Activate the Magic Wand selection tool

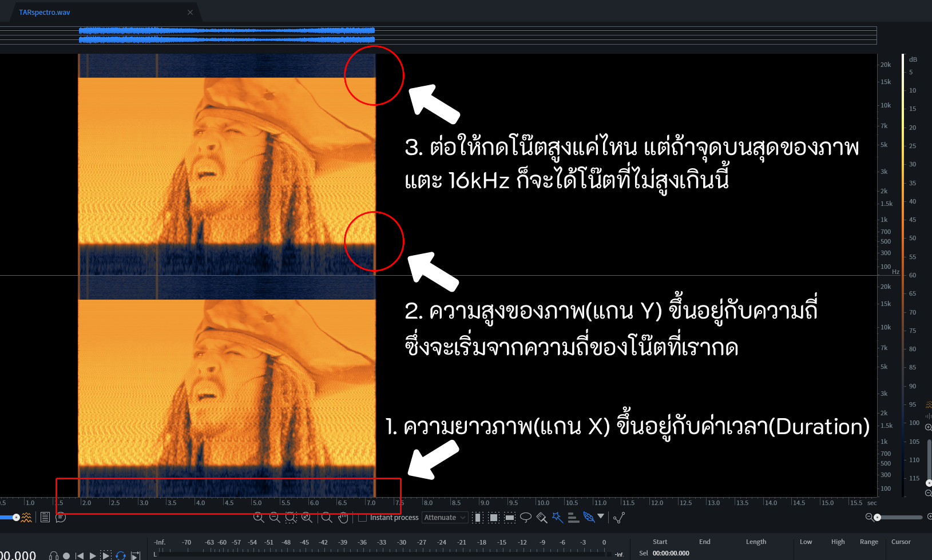(x=557, y=517)
